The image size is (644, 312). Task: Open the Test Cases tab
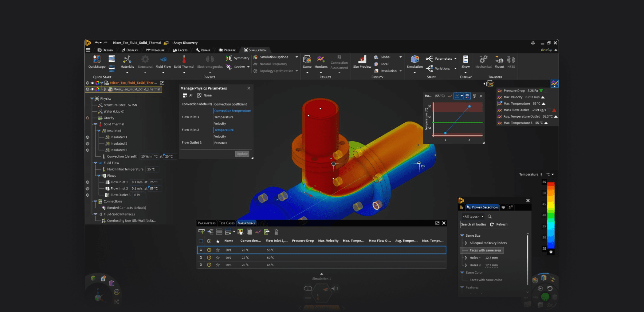tap(227, 223)
